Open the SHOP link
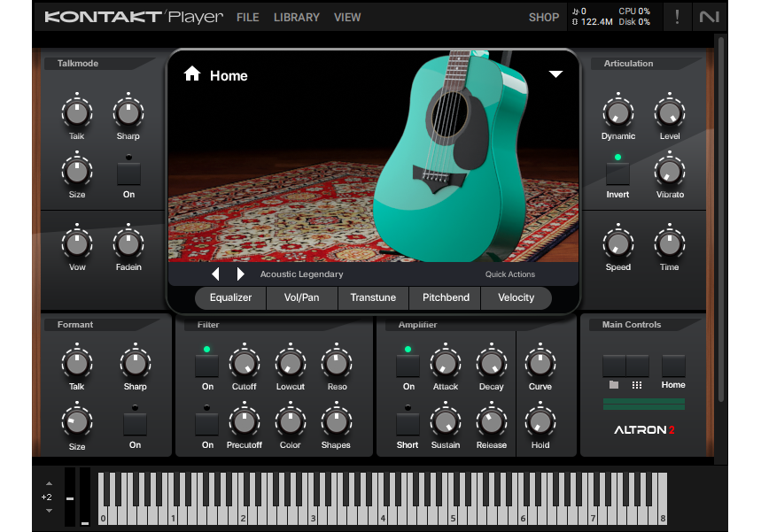Viewport: 761px width, 532px height. coord(544,18)
